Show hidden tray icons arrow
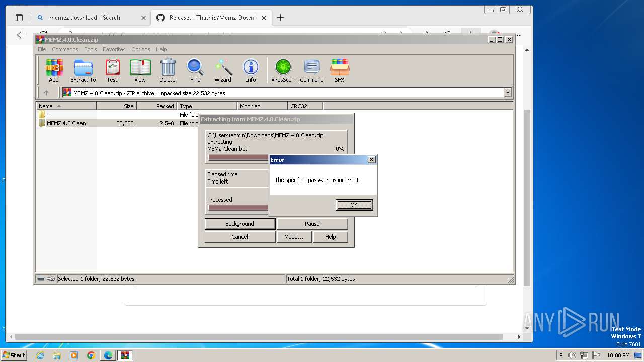The width and height of the screenshot is (644, 362). pos(561,355)
